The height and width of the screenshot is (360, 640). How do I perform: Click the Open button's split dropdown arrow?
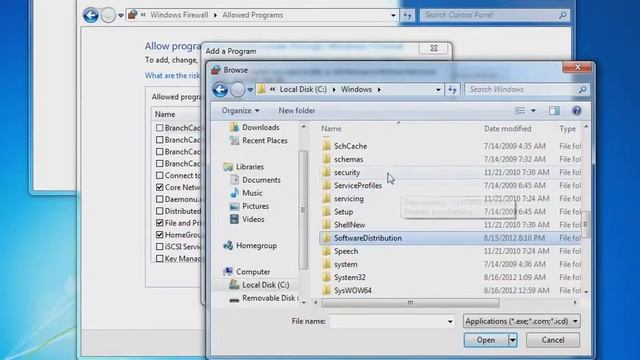tap(512, 340)
